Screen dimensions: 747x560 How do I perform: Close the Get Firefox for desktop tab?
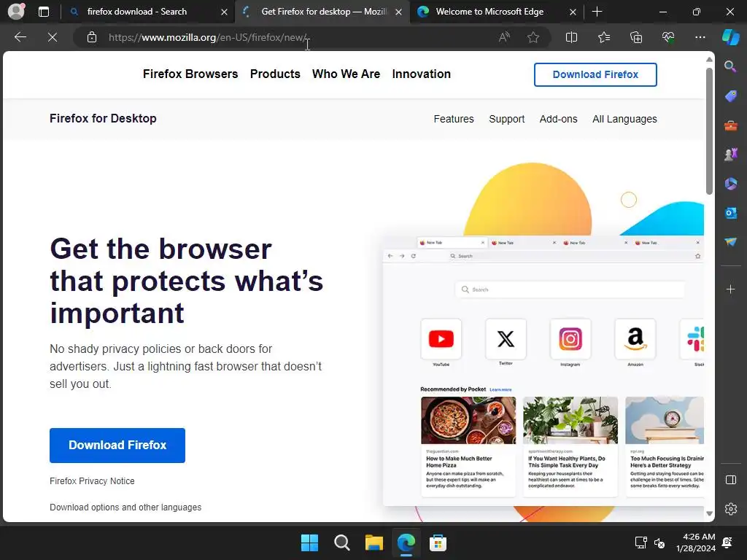[x=399, y=12]
